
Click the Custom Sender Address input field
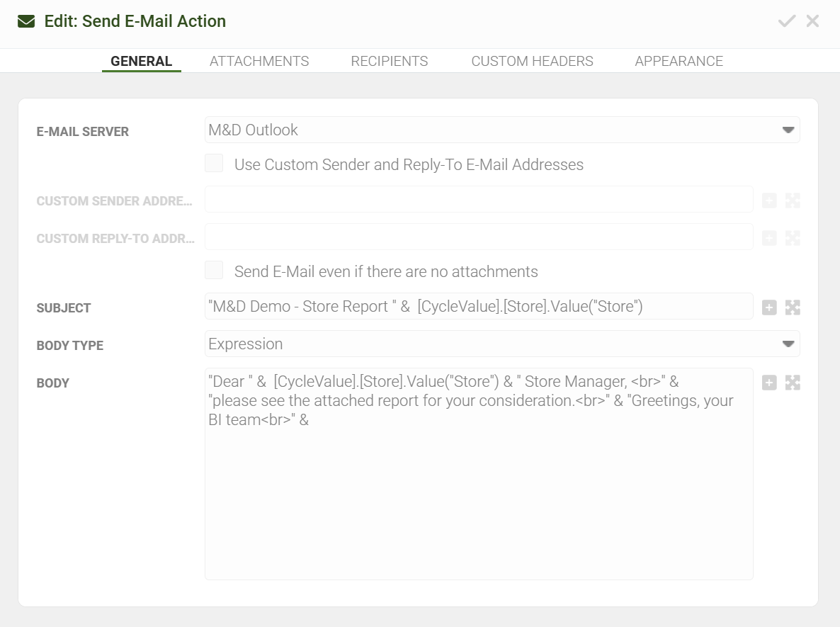pos(478,200)
